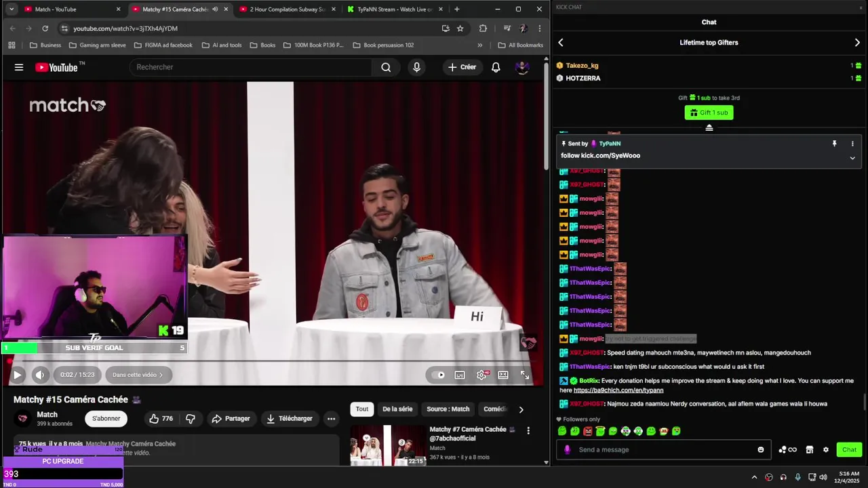The image size is (868, 488).
Task: Switch to theater mode in player
Action: (503, 375)
